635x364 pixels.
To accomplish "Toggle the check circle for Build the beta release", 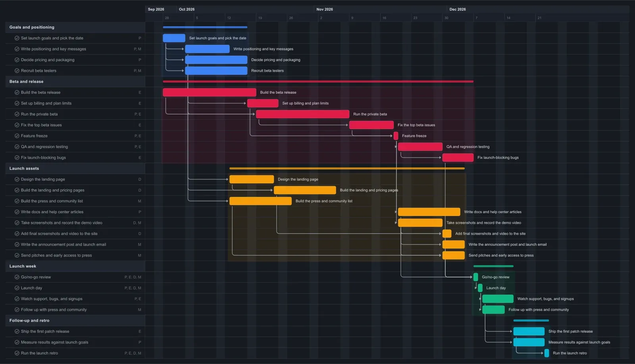I will point(17,92).
